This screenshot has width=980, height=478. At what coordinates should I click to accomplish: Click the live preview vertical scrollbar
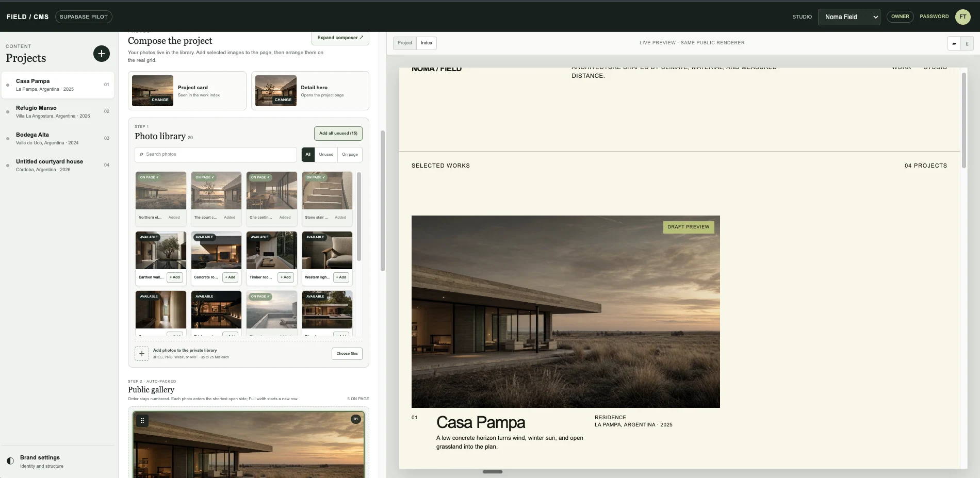(963, 120)
